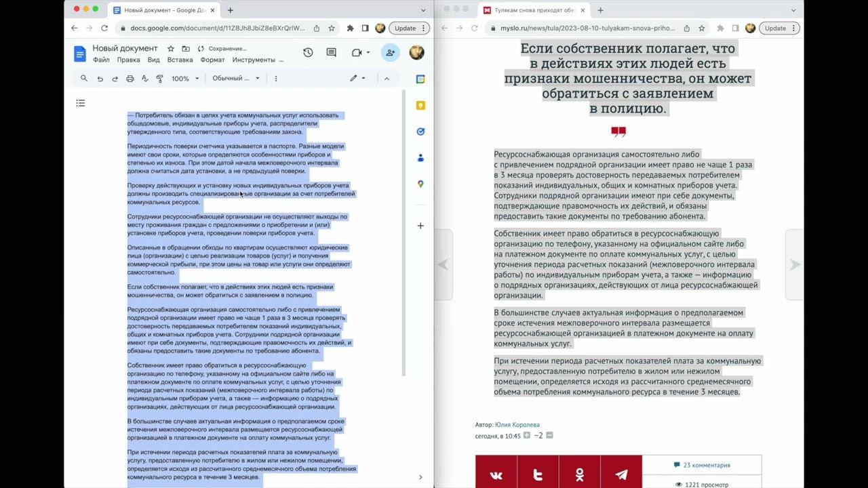Open the 23 комментария link
This screenshot has height=488, width=868.
pos(702,465)
